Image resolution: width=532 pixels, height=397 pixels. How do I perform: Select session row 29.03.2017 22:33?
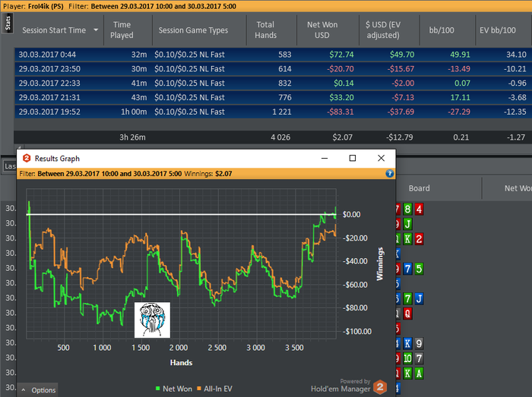point(273,83)
